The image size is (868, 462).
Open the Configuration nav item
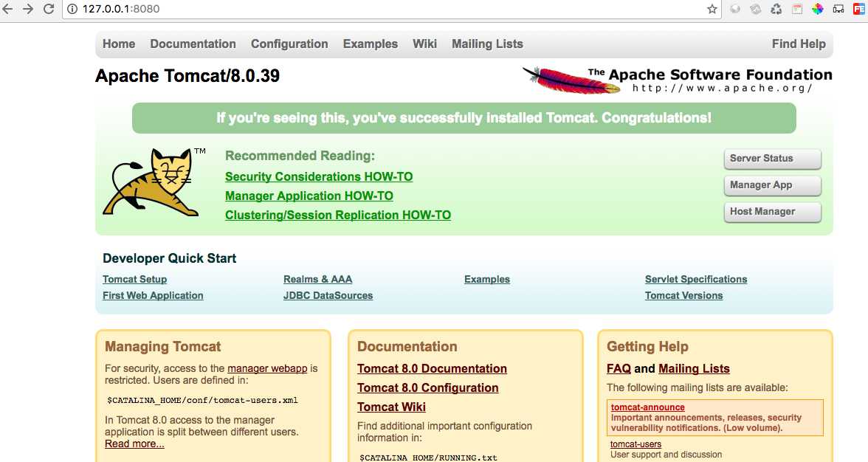tap(289, 44)
